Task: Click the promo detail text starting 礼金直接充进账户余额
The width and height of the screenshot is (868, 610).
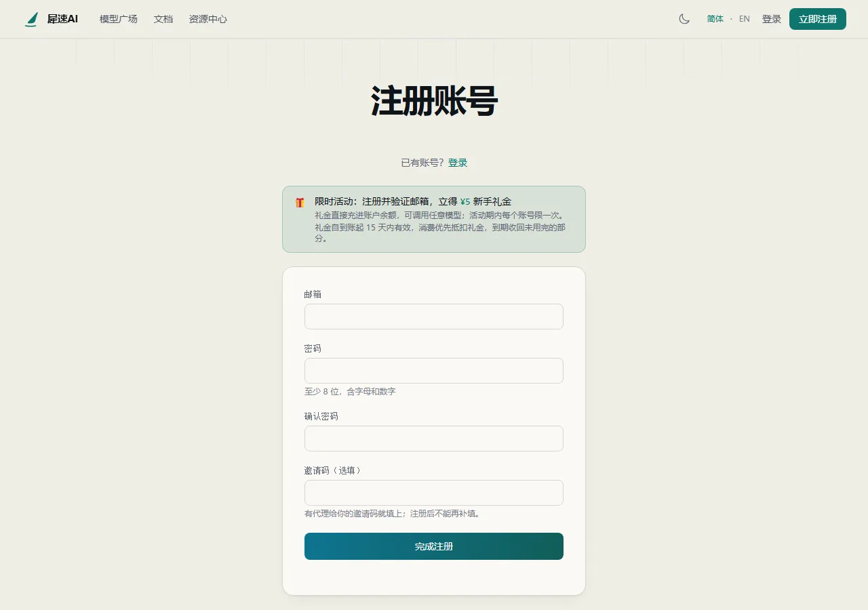Action: point(440,227)
